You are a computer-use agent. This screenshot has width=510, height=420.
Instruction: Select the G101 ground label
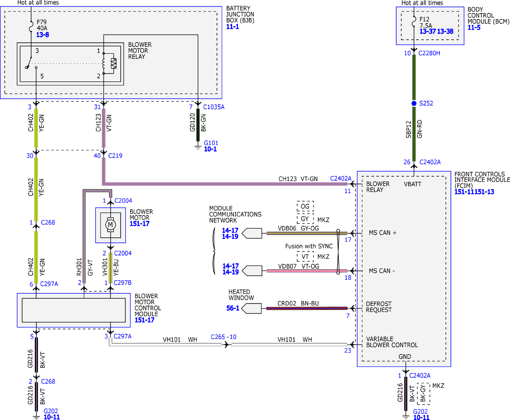click(211, 143)
